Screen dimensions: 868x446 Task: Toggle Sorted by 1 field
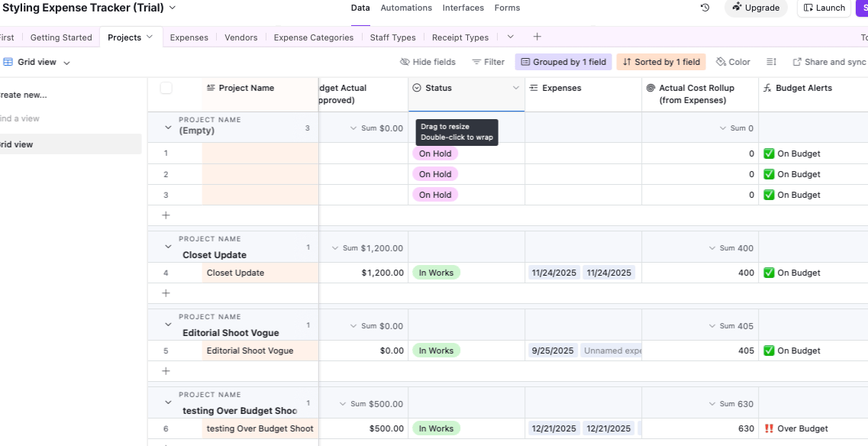[661, 62]
